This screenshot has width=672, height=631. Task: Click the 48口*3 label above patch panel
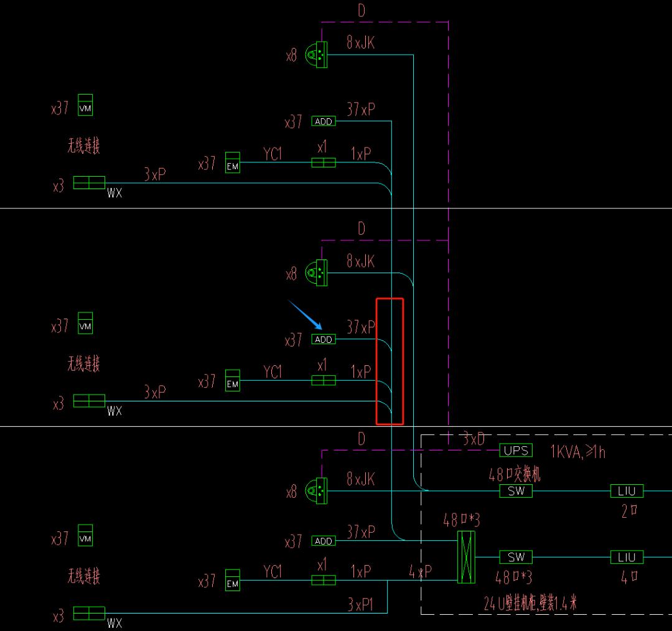click(x=462, y=520)
